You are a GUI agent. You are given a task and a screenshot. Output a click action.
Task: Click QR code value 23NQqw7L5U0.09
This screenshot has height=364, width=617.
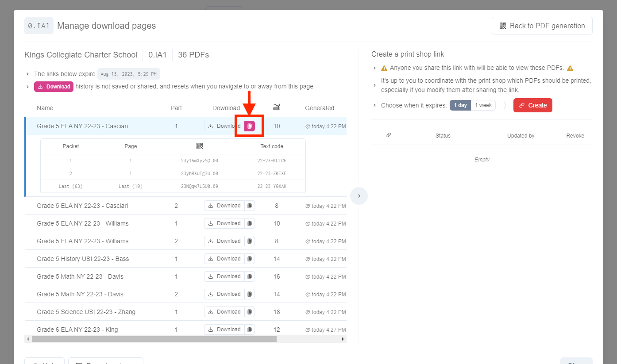200,186
